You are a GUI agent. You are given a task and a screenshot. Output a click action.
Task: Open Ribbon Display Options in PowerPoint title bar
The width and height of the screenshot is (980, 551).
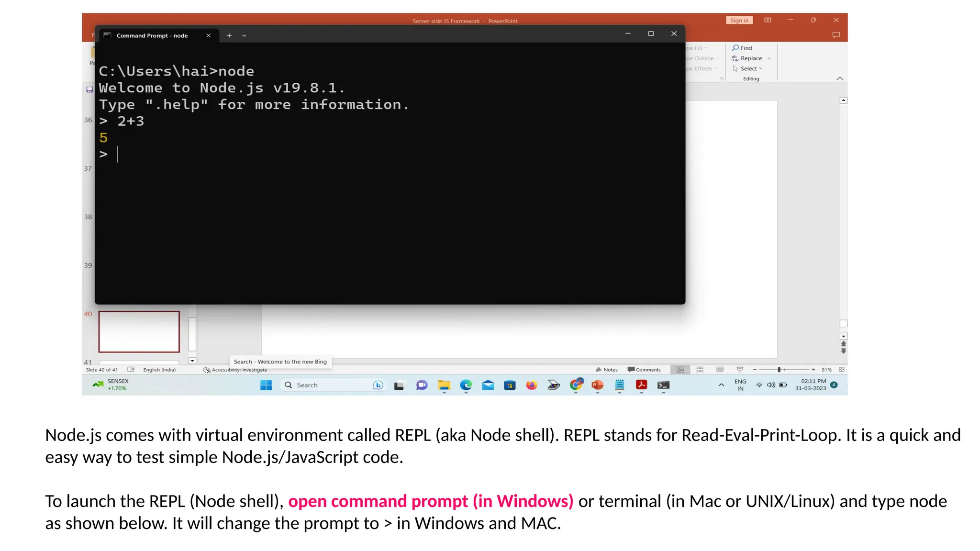(768, 20)
